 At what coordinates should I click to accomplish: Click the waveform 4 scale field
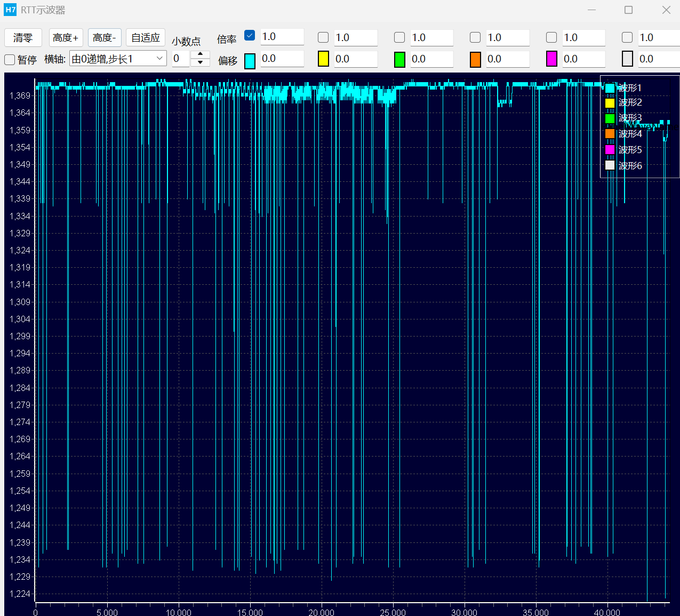(508, 38)
